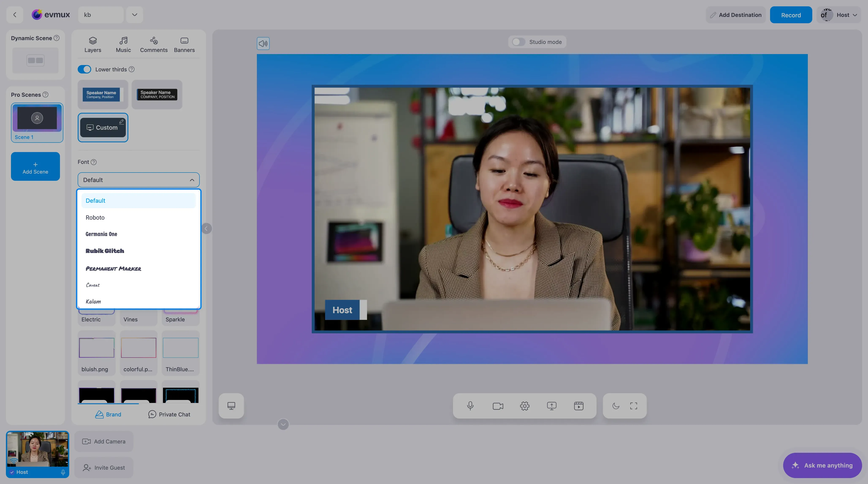Choose Kalam font option

[x=138, y=301]
